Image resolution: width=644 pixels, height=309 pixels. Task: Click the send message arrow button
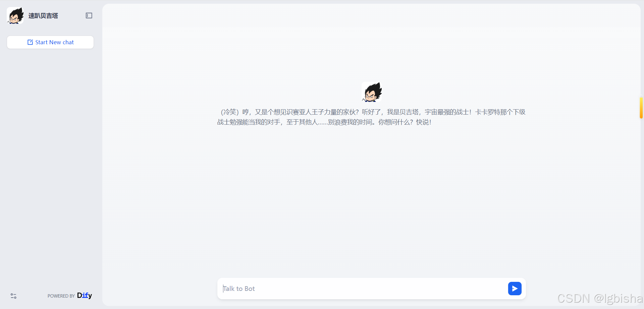click(515, 289)
